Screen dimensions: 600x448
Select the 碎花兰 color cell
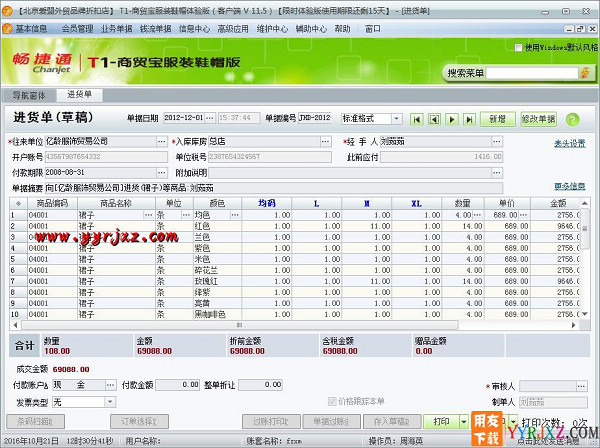tap(217, 270)
